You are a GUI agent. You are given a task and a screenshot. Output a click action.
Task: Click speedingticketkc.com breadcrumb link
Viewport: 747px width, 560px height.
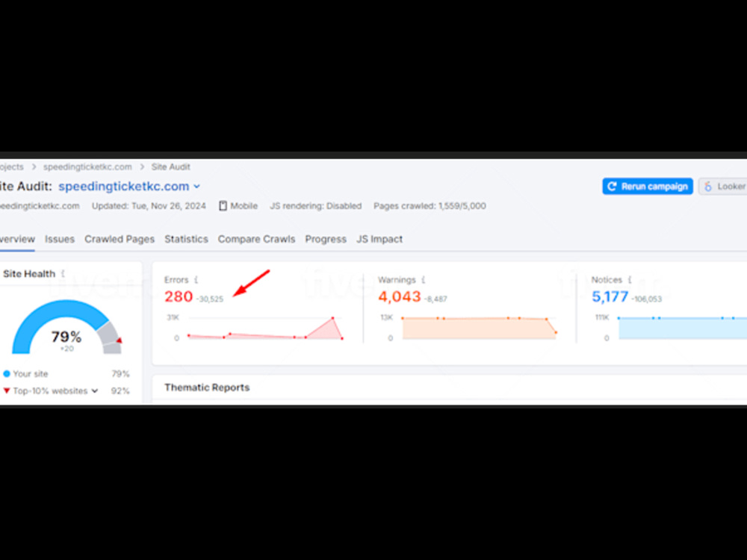click(x=87, y=167)
